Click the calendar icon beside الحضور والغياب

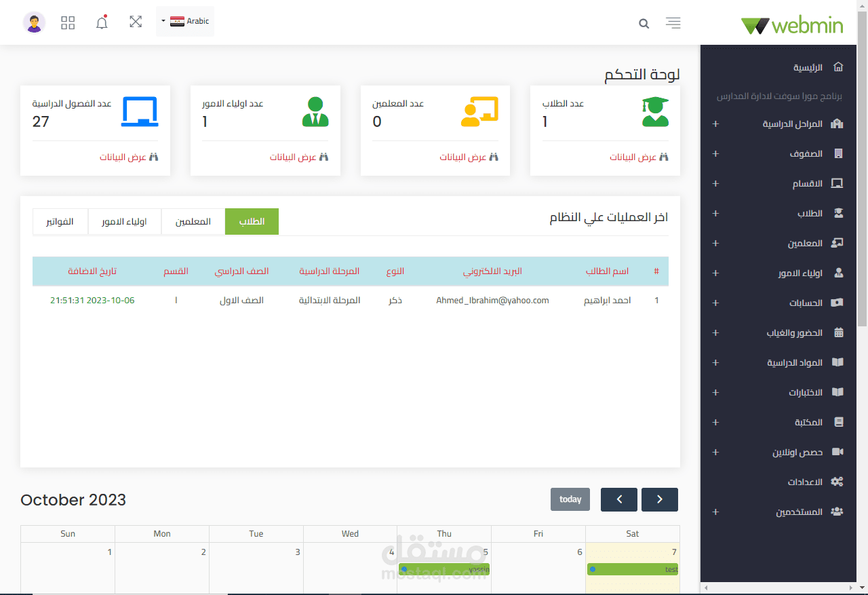(839, 332)
